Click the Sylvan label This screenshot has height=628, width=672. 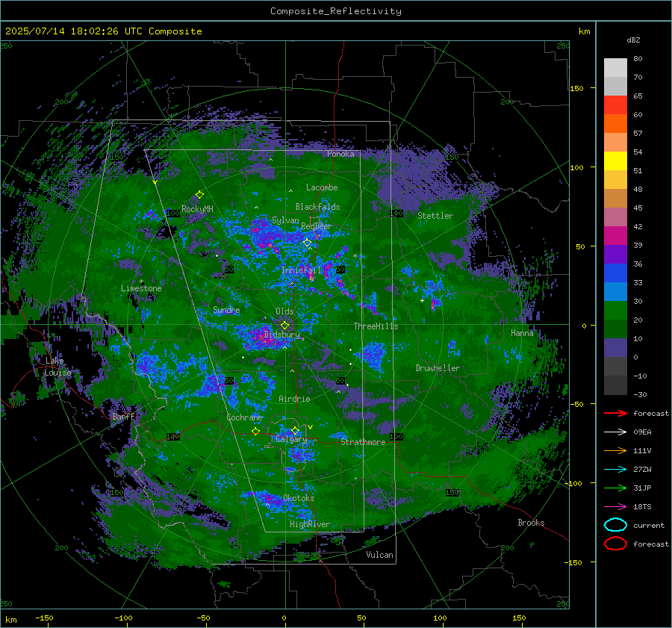[285, 220]
